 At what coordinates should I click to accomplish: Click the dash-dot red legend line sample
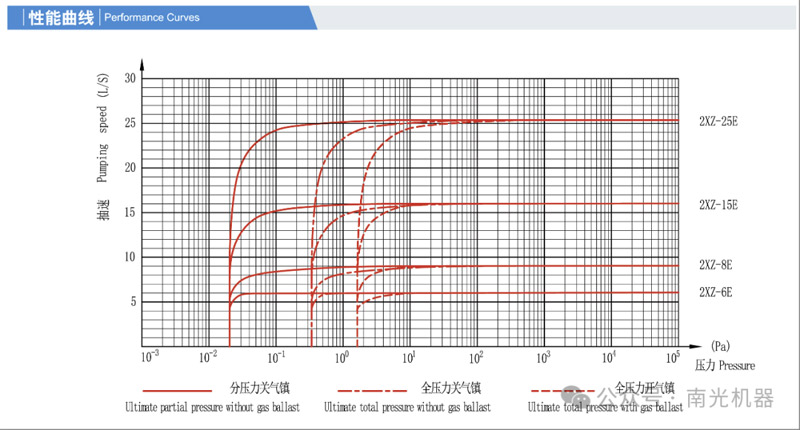pos(373,389)
